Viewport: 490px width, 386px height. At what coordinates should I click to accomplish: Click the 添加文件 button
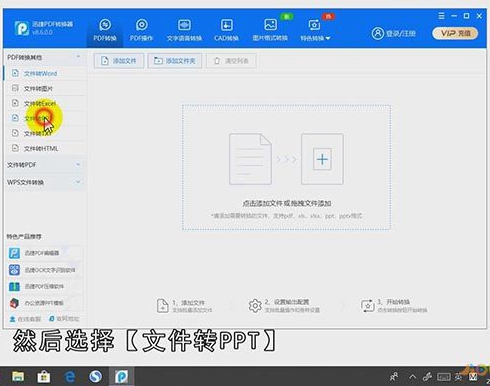click(x=119, y=61)
